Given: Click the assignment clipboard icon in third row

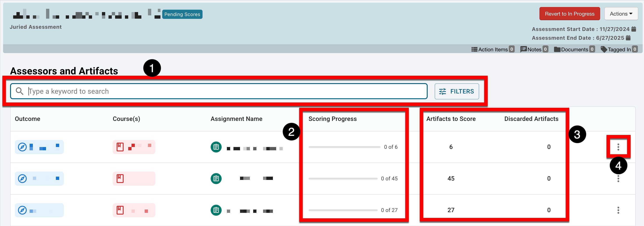Looking at the screenshot, I should tap(216, 210).
